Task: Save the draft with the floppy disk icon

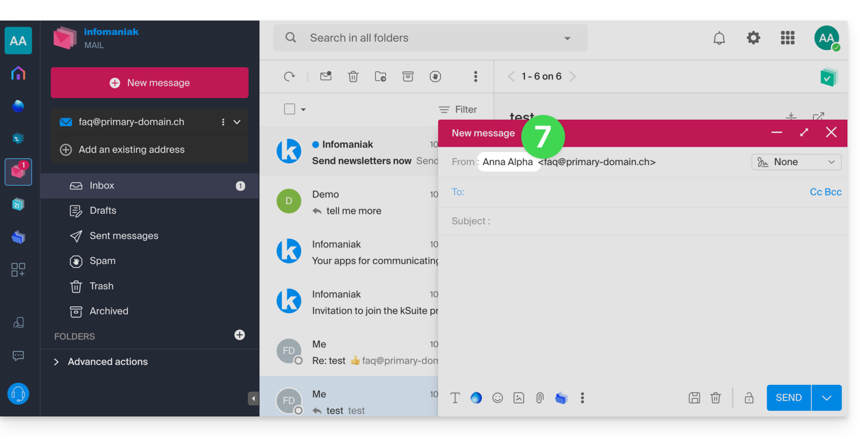Action: [694, 398]
